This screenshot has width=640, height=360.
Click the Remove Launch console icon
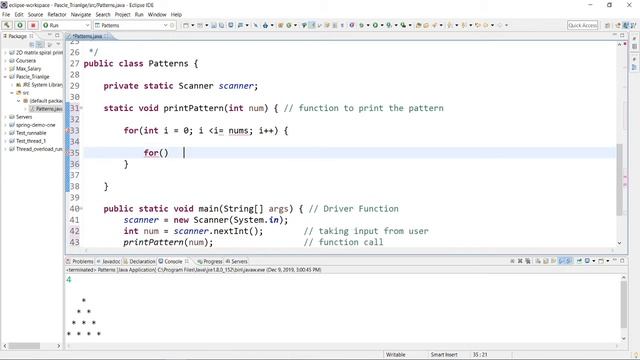click(520, 261)
